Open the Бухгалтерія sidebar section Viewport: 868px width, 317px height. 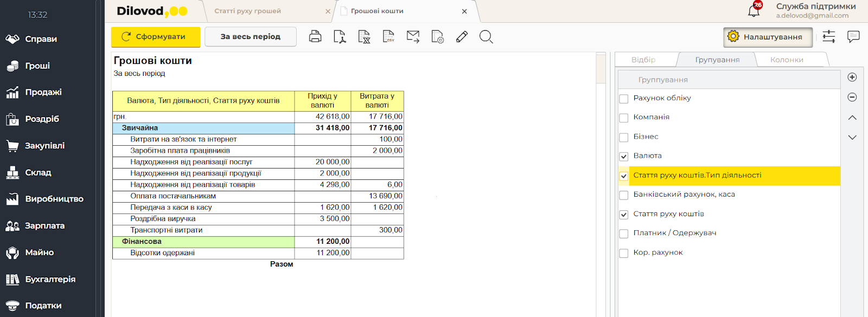(x=50, y=279)
